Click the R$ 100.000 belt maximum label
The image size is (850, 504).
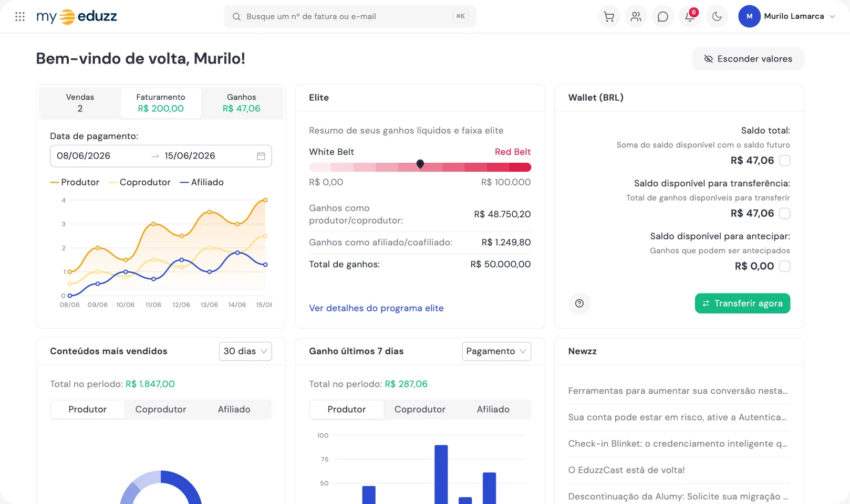tap(506, 182)
